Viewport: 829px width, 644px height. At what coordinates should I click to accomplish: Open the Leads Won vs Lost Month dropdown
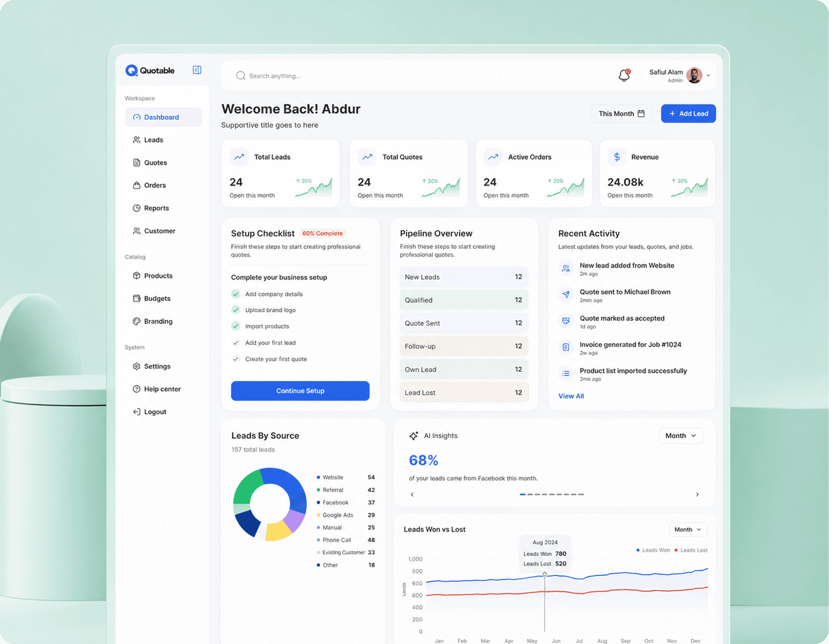(688, 529)
